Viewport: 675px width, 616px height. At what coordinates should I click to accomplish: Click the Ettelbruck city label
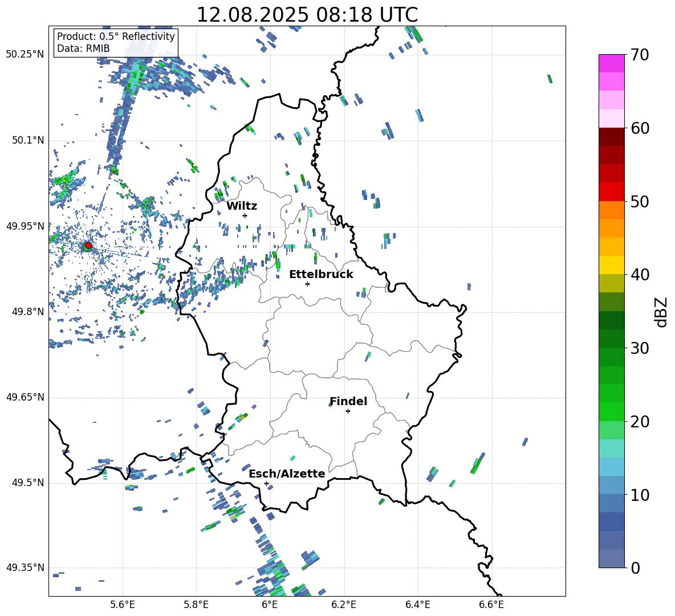click(321, 275)
